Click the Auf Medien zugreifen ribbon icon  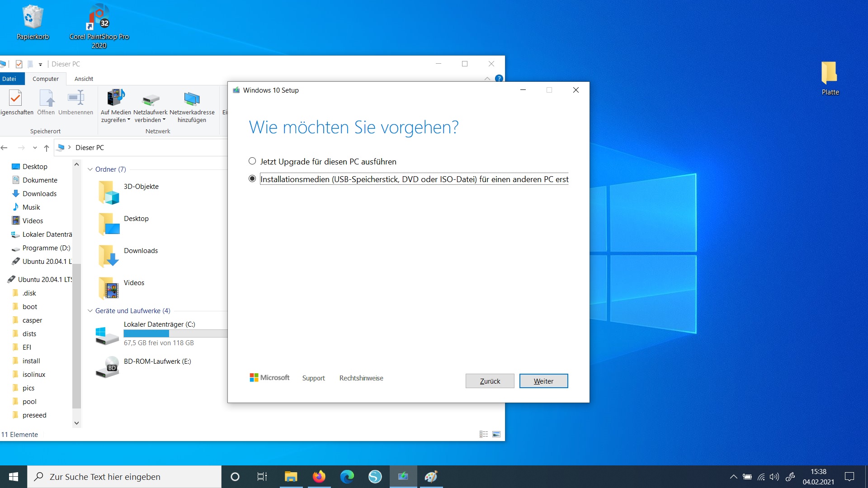tap(115, 98)
